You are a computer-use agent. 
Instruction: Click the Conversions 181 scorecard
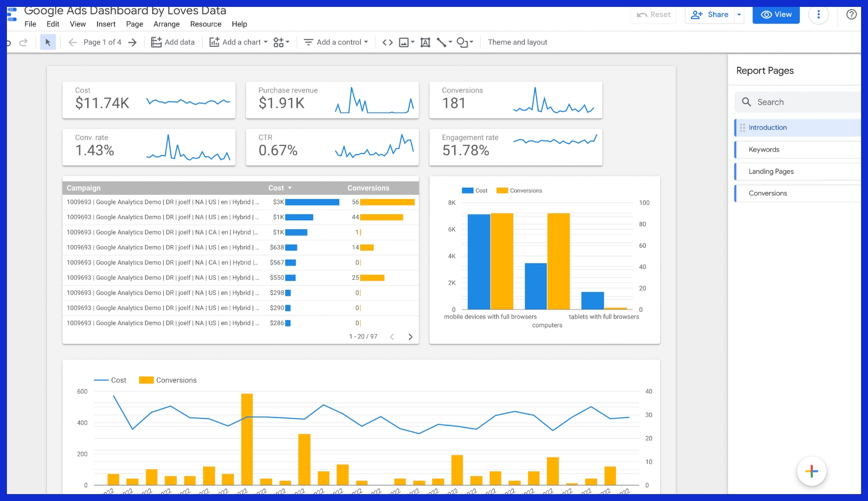(516, 100)
